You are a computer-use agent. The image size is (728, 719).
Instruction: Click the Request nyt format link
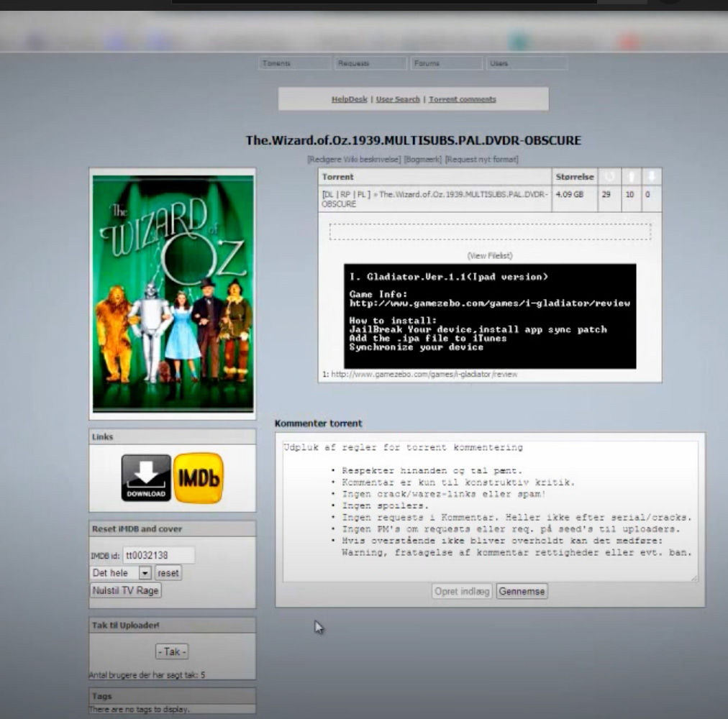coord(481,159)
